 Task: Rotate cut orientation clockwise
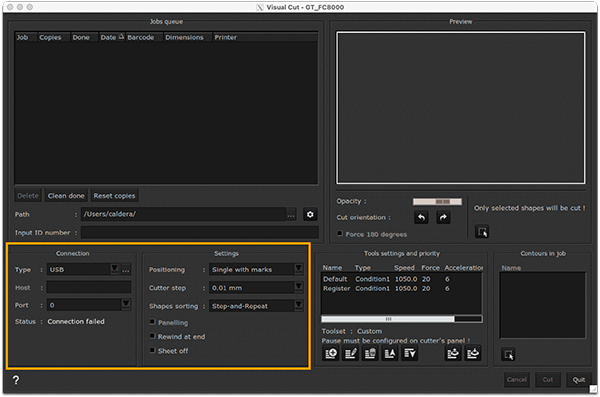click(x=443, y=217)
